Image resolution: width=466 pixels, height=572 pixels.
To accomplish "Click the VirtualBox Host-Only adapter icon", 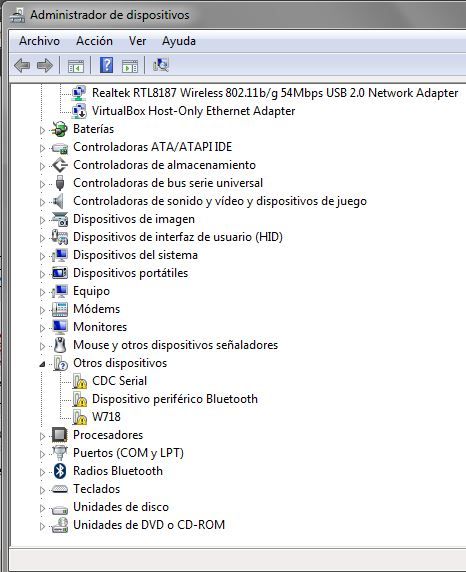I will 79,111.
